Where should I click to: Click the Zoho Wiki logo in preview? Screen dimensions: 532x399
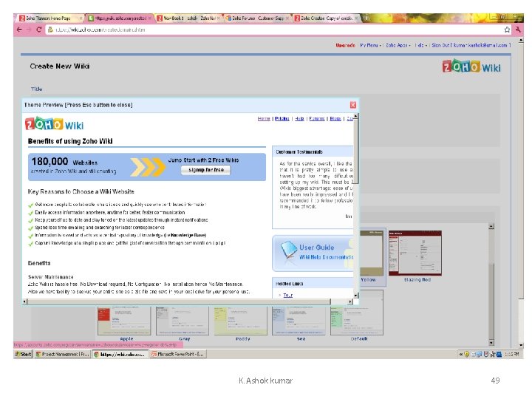54,124
